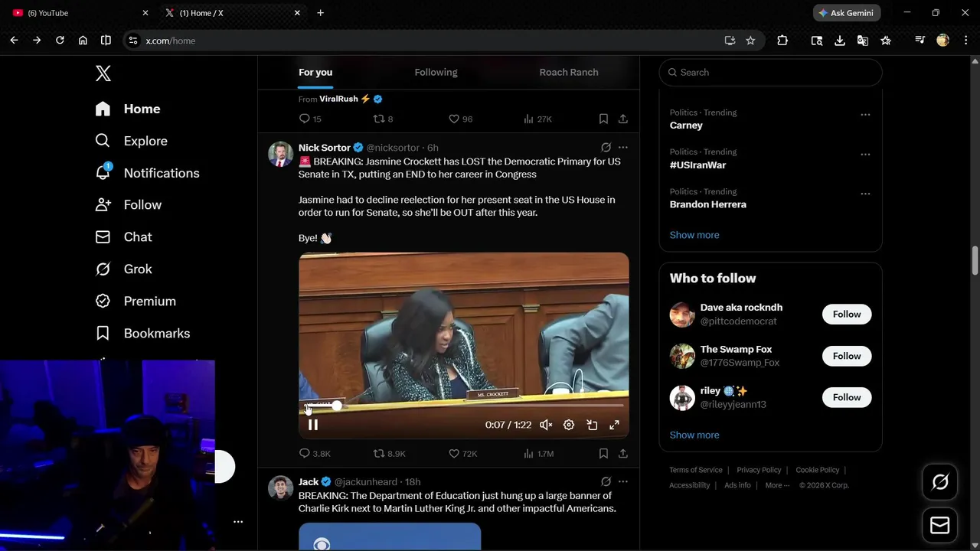Open Follow in the sidebar
Screen dimensions: 980x551
point(129,205)
